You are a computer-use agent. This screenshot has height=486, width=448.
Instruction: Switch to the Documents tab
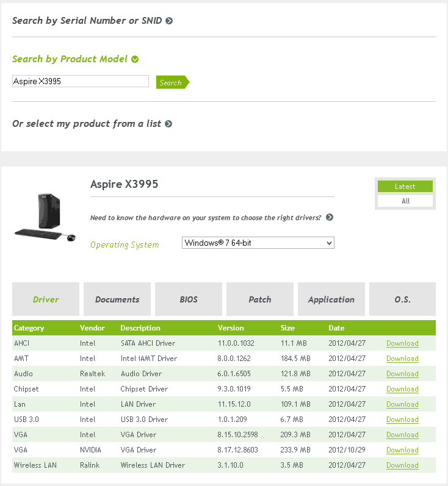[117, 299]
